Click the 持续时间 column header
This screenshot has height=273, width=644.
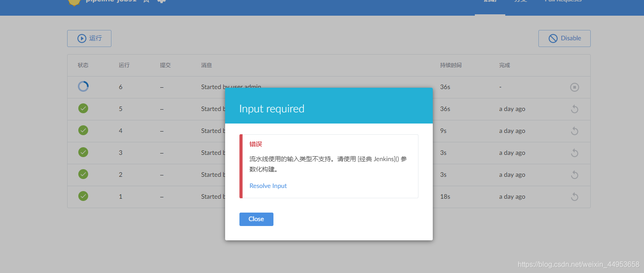point(451,65)
